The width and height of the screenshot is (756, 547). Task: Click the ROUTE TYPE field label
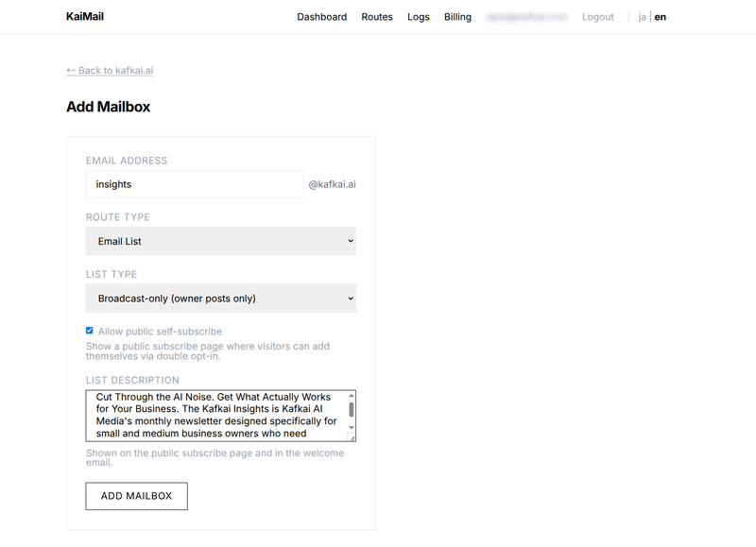(117, 217)
